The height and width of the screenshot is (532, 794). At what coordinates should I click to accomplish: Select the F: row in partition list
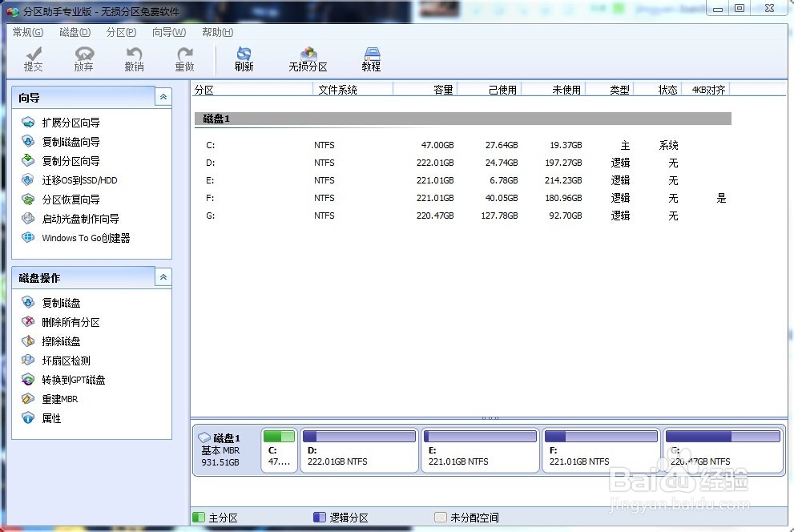(x=463, y=199)
